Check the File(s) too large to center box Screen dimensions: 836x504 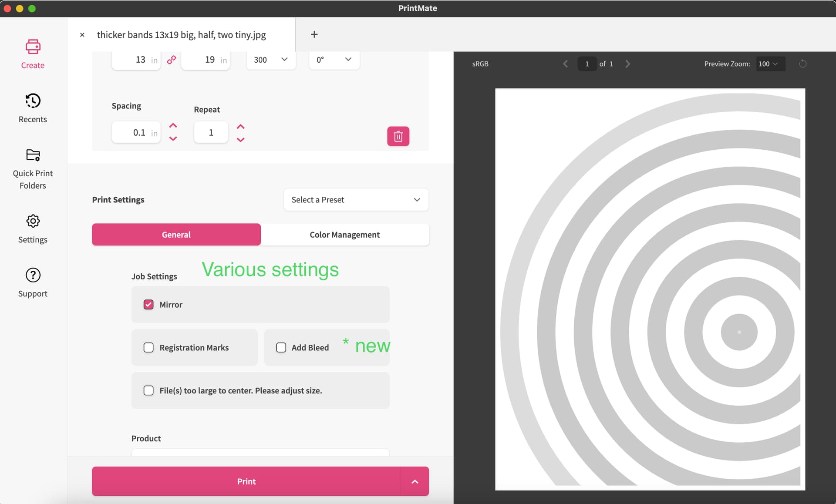point(148,390)
